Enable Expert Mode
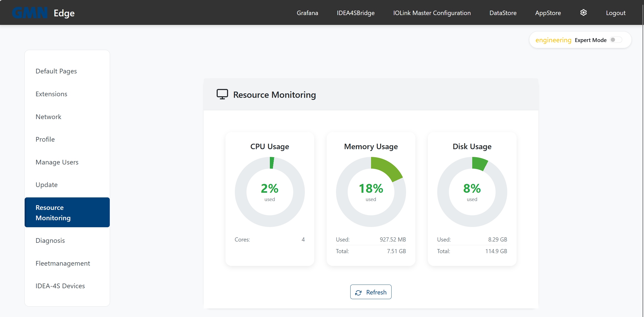 click(x=616, y=40)
